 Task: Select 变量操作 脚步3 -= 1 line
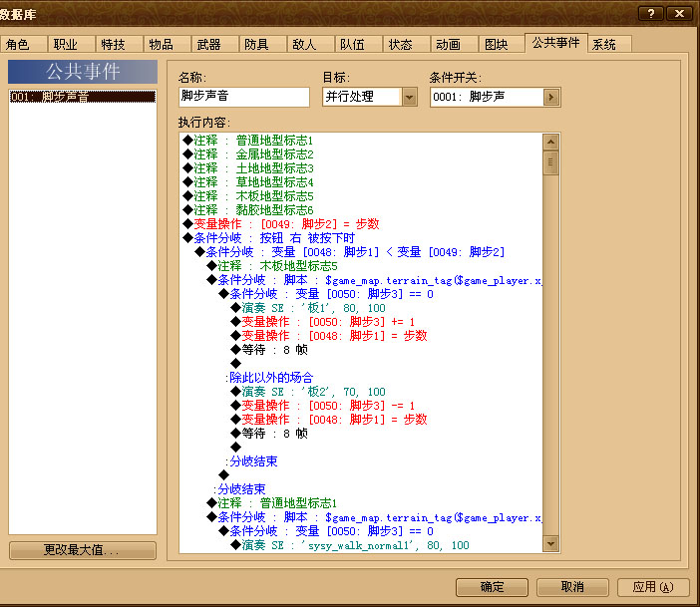pos(323,406)
